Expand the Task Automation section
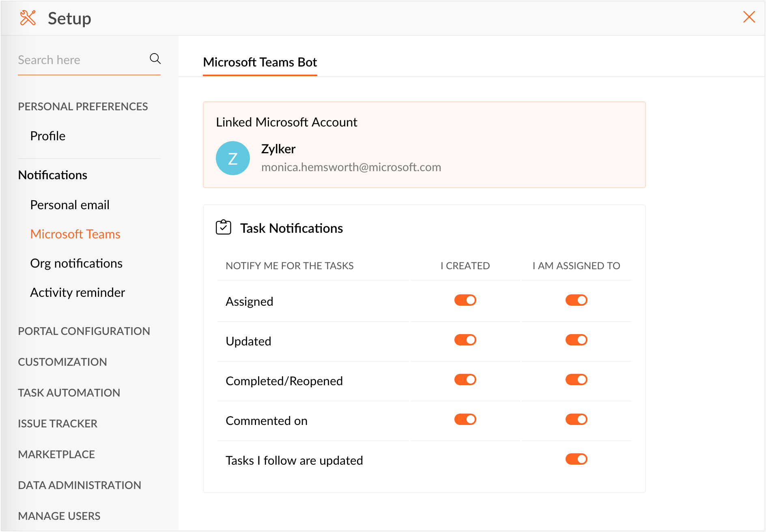766x532 pixels. (x=69, y=393)
